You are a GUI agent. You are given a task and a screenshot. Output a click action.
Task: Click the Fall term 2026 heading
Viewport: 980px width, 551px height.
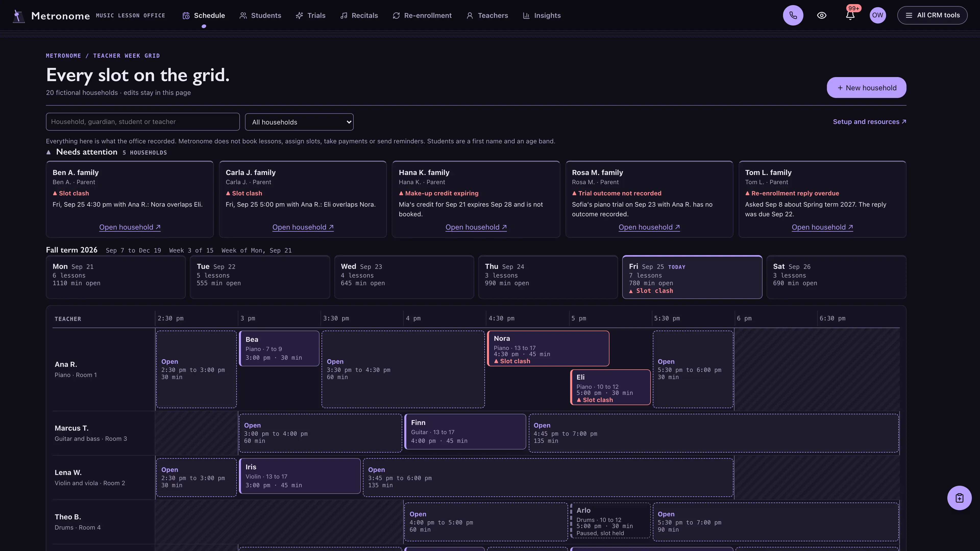71,250
